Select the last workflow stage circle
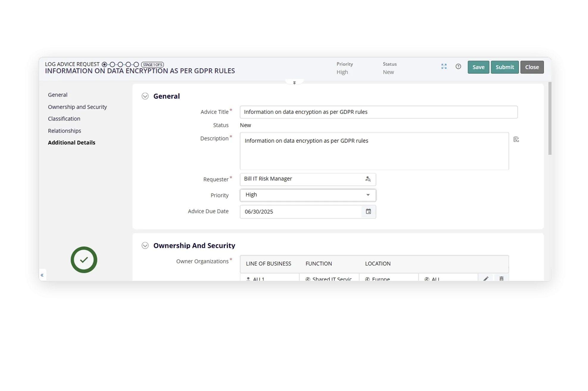The height and width of the screenshot is (391, 588). coord(136,64)
